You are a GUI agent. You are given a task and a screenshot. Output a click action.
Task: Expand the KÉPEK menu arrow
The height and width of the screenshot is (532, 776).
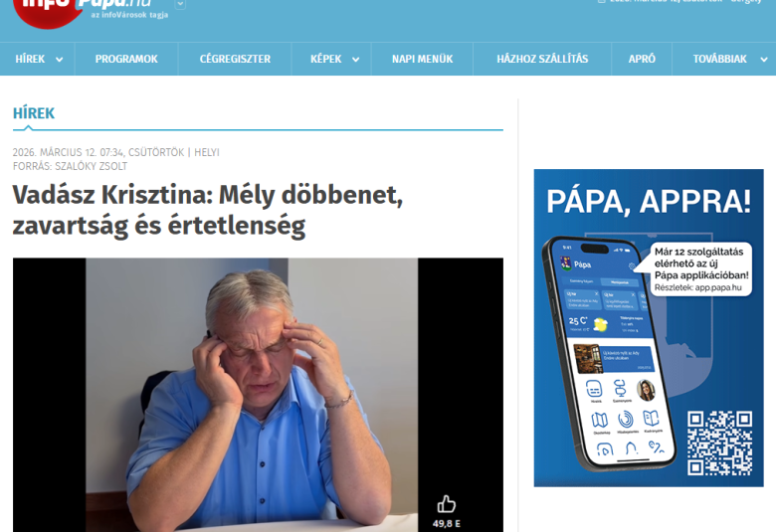click(x=355, y=60)
